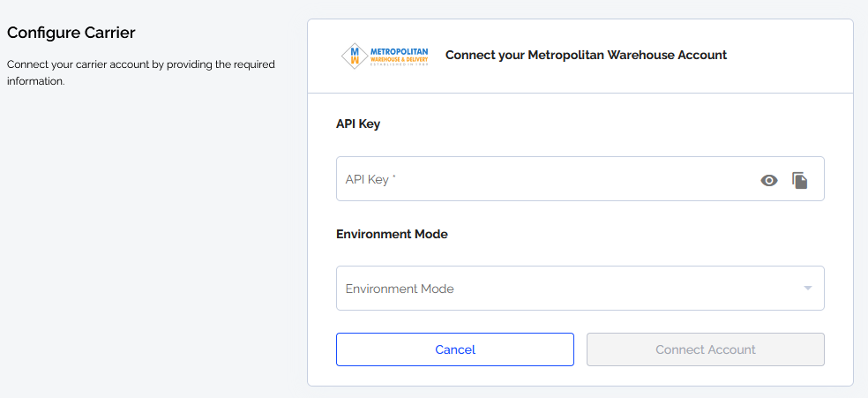Cancel the carrier configuration
This screenshot has height=398, width=868.
click(455, 349)
